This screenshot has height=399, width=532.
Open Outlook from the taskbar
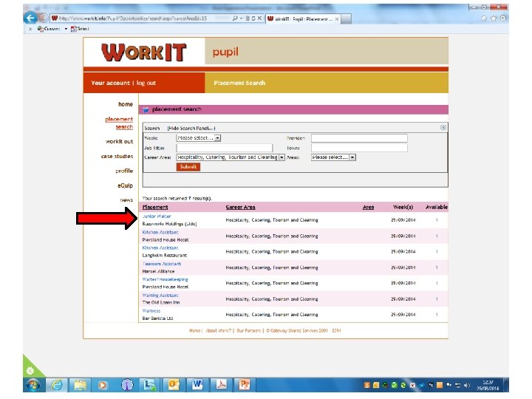point(174,385)
